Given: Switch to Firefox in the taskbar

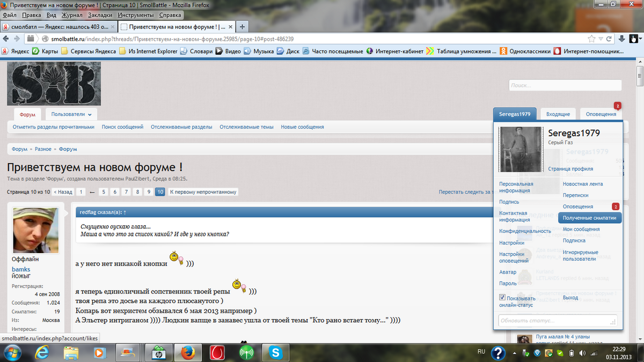Looking at the screenshot, I should 187,352.
